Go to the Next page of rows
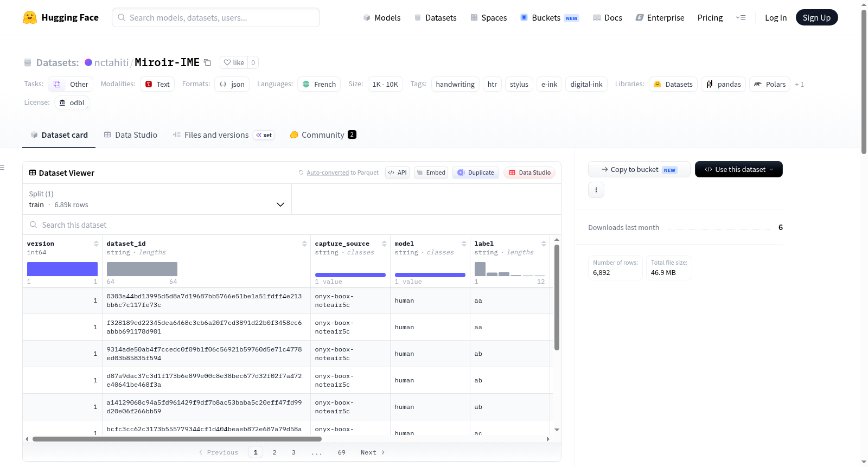This screenshot has height=467, width=868. point(373,452)
